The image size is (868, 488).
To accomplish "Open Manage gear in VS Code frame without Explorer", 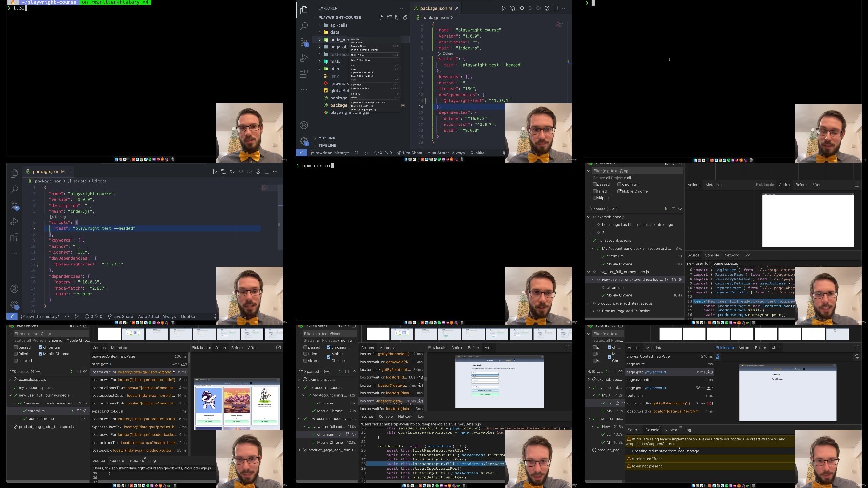I will (x=14, y=305).
